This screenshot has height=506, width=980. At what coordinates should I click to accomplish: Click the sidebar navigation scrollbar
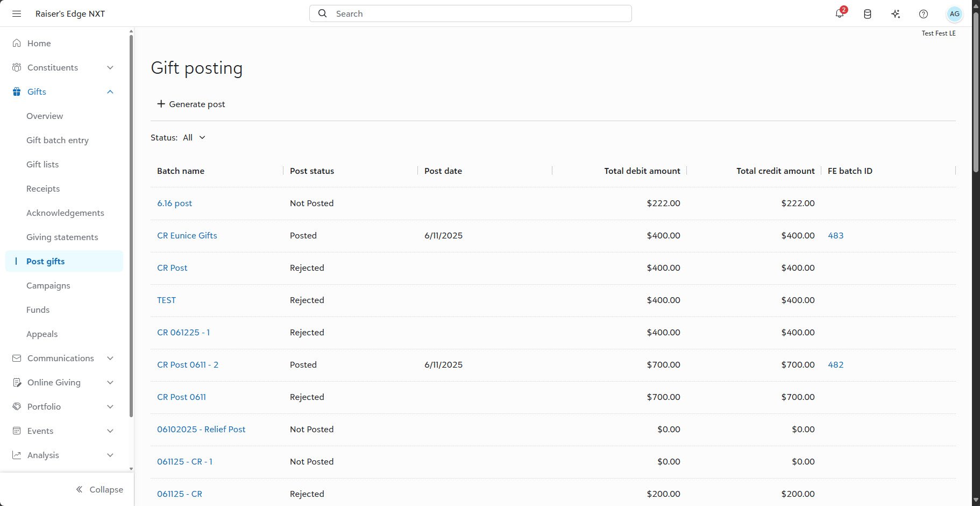click(x=131, y=226)
